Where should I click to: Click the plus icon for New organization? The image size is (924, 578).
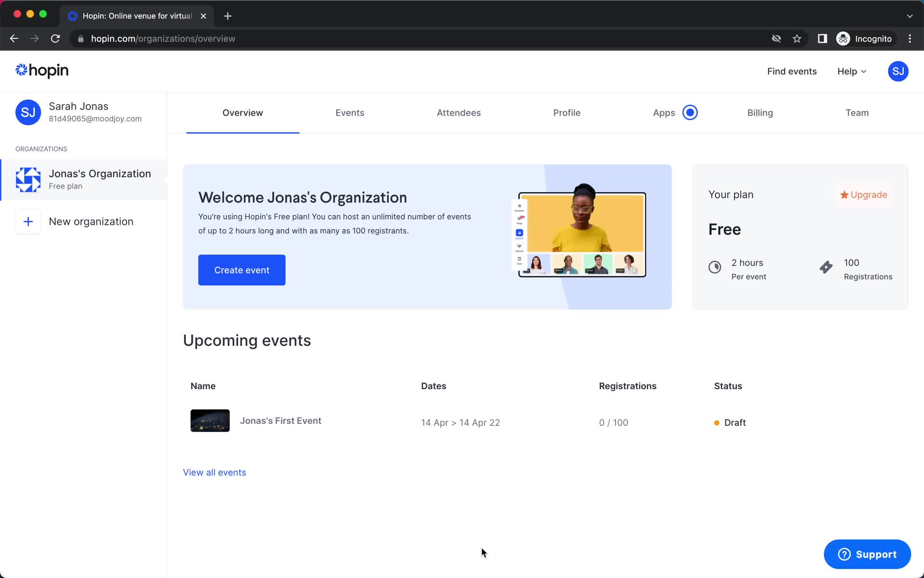click(x=28, y=222)
